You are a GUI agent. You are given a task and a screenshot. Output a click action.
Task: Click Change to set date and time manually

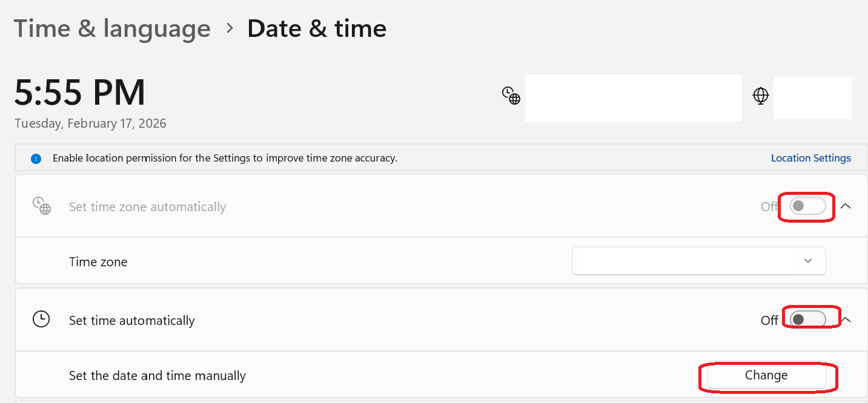coord(766,375)
